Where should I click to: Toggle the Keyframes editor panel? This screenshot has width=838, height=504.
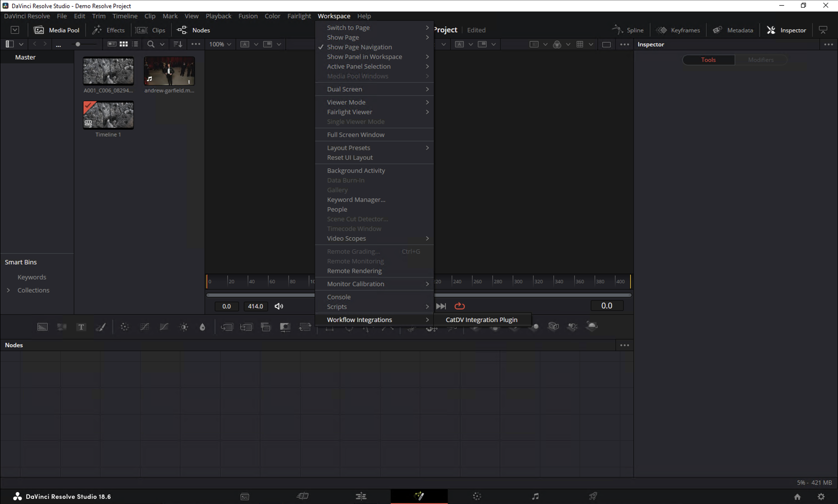pyautogui.click(x=678, y=30)
